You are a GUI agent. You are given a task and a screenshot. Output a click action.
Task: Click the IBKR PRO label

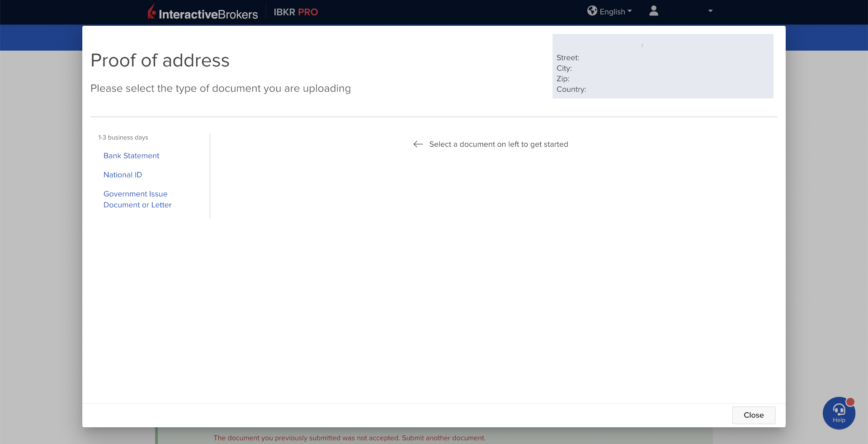296,12
